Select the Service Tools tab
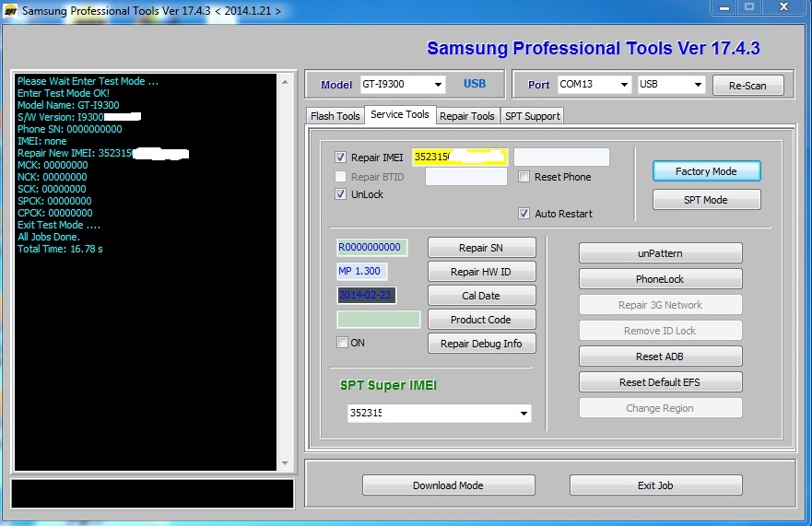Viewport: 812px width, 526px height. click(x=400, y=114)
